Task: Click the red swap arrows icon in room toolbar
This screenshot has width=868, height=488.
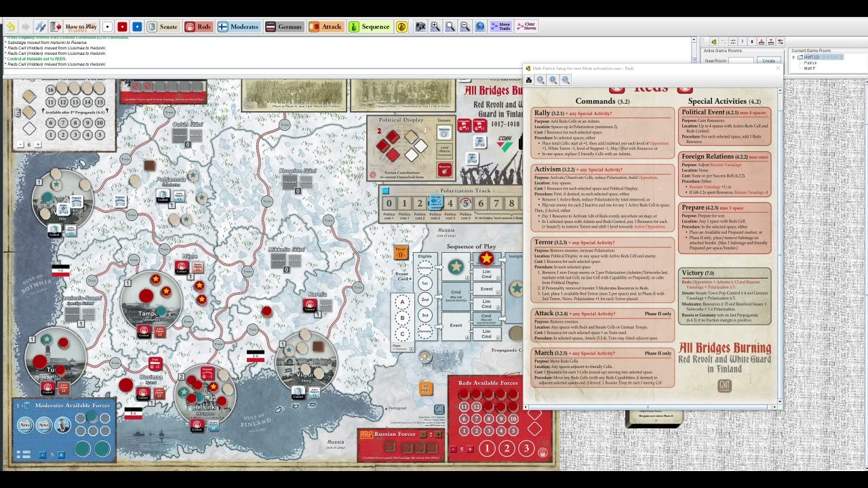Action: point(781,42)
